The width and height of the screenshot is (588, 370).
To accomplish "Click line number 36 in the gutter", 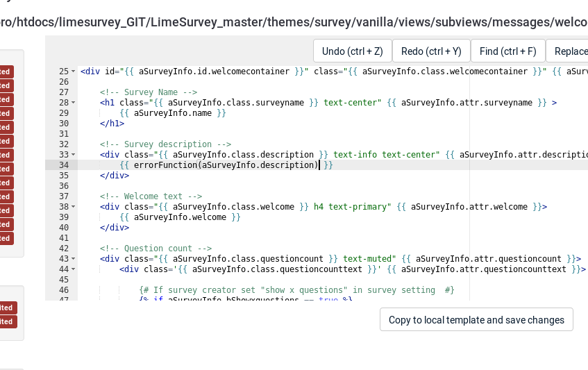I will point(64,186).
